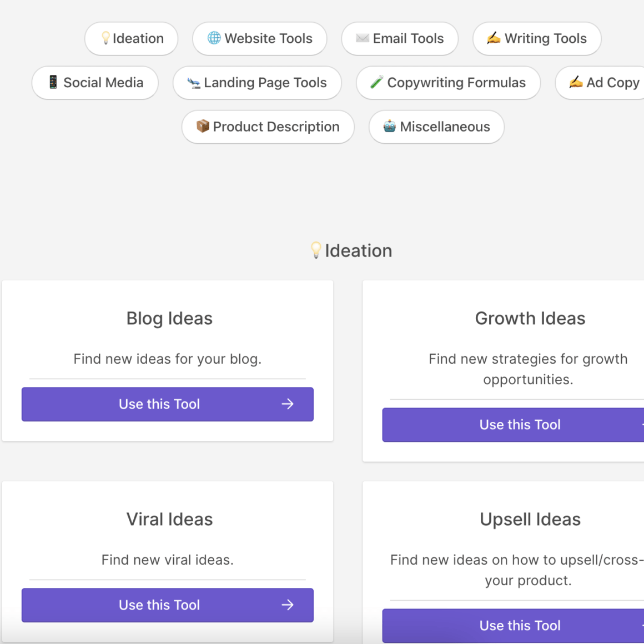Open the Ad Copy category
The height and width of the screenshot is (644, 644).
coord(605,83)
